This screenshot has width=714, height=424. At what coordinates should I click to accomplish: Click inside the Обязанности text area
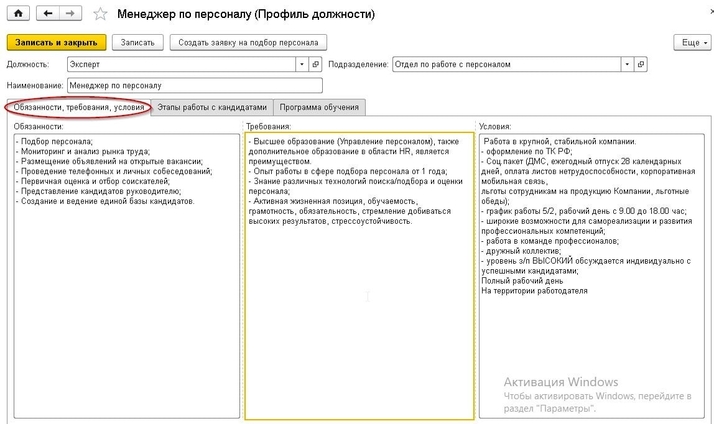125,300
